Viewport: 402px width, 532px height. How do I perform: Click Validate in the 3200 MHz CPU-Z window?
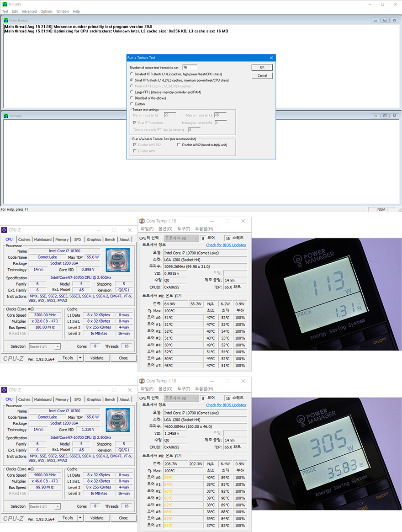tap(97, 358)
